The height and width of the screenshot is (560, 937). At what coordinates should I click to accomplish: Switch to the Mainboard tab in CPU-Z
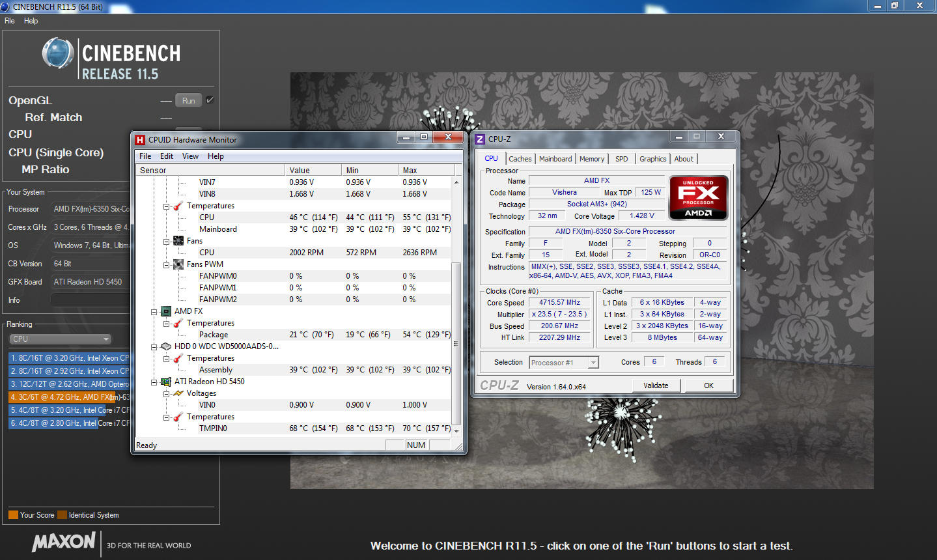[555, 159]
